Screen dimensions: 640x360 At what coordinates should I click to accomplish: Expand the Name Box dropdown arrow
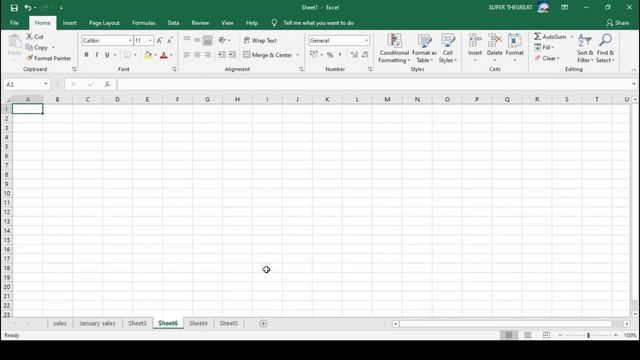tap(46, 84)
